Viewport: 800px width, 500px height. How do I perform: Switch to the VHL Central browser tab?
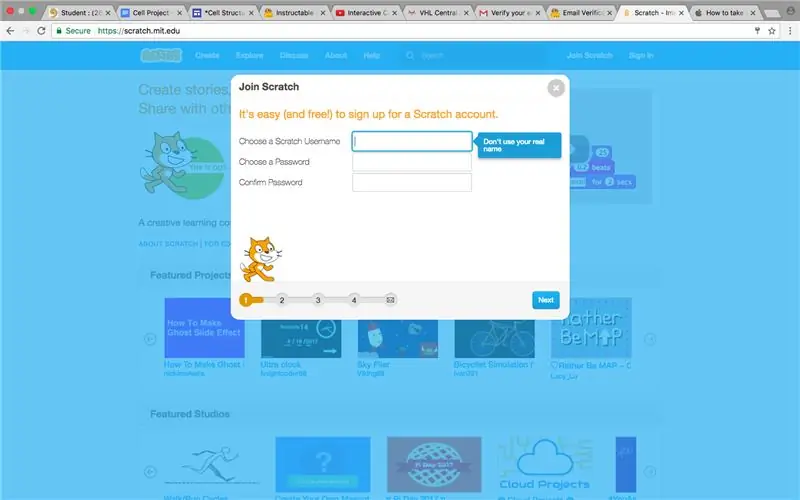(x=438, y=13)
